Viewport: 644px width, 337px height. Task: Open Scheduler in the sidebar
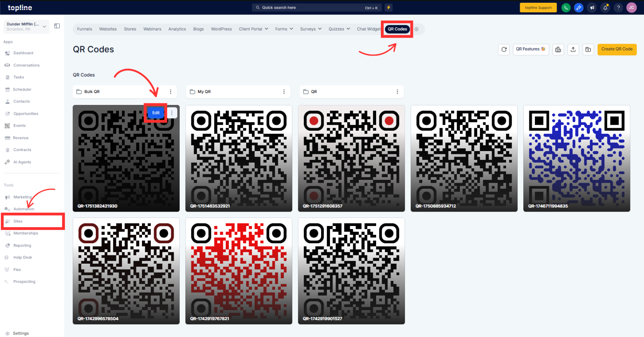22,89
